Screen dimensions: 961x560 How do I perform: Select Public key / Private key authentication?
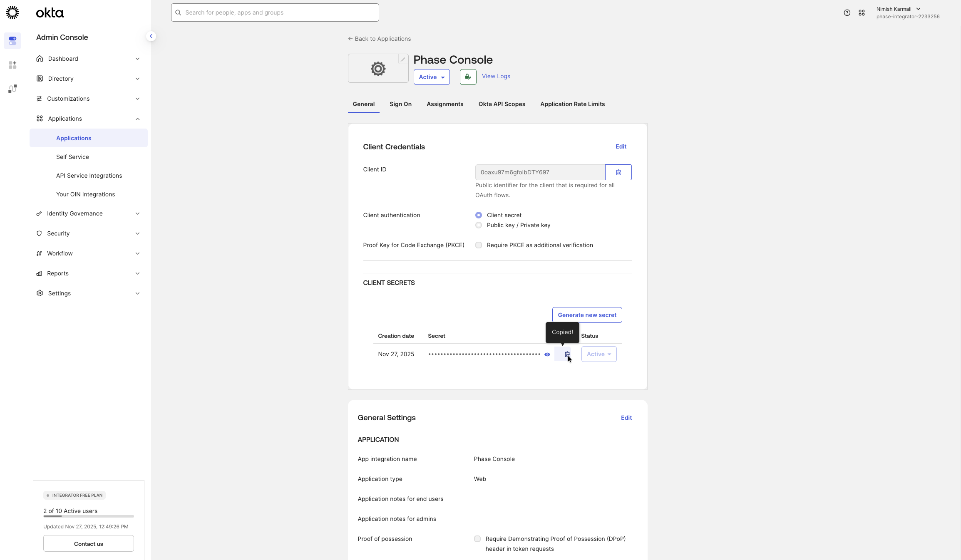click(x=479, y=225)
